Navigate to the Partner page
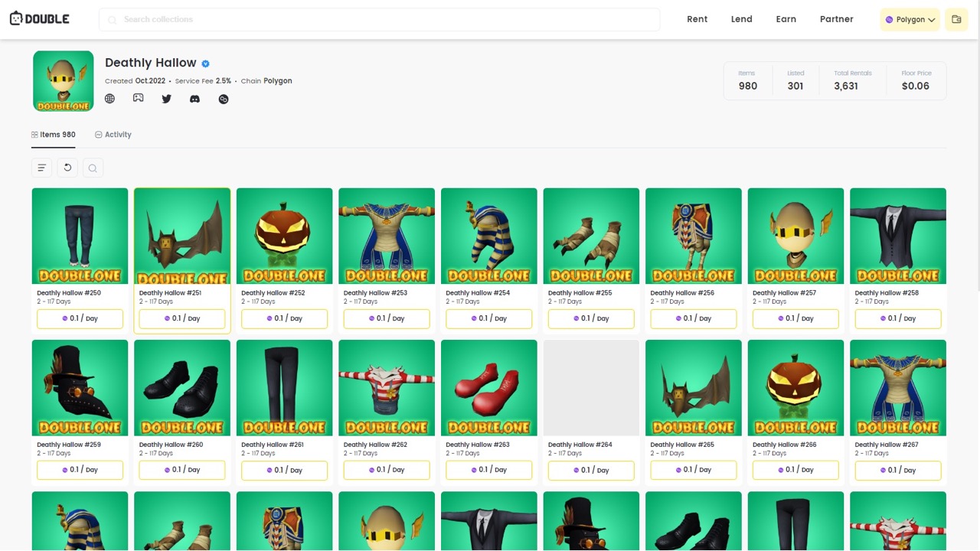Screen dimensions: 980x551 (836, 19)
